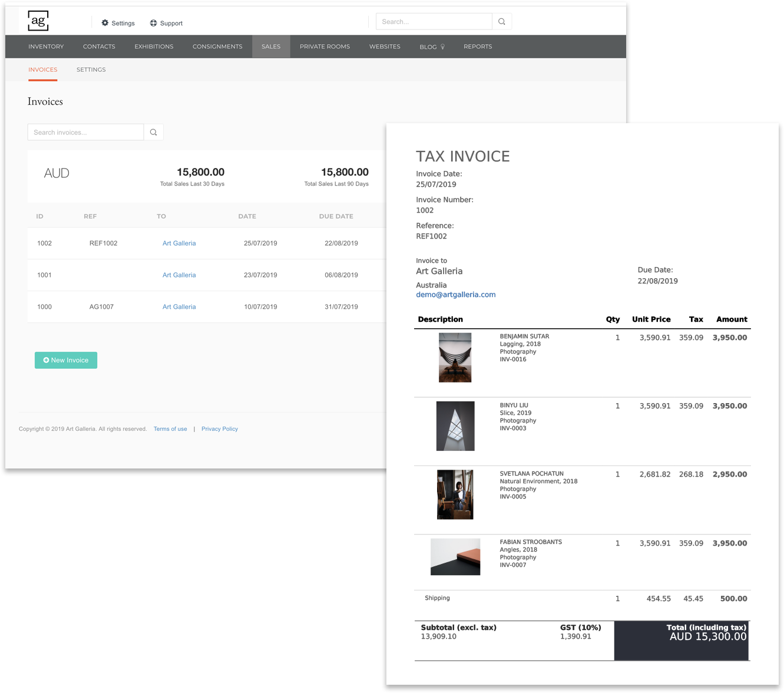
Task: Create a new invoice with New Invoice button
Action: (x=66, y=360)
